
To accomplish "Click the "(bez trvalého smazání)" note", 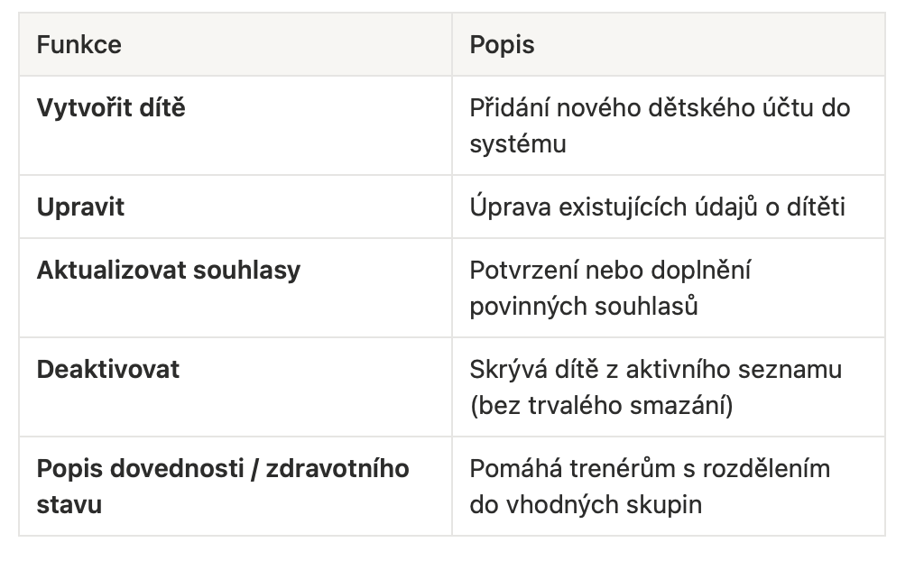I will pos(601,405).
